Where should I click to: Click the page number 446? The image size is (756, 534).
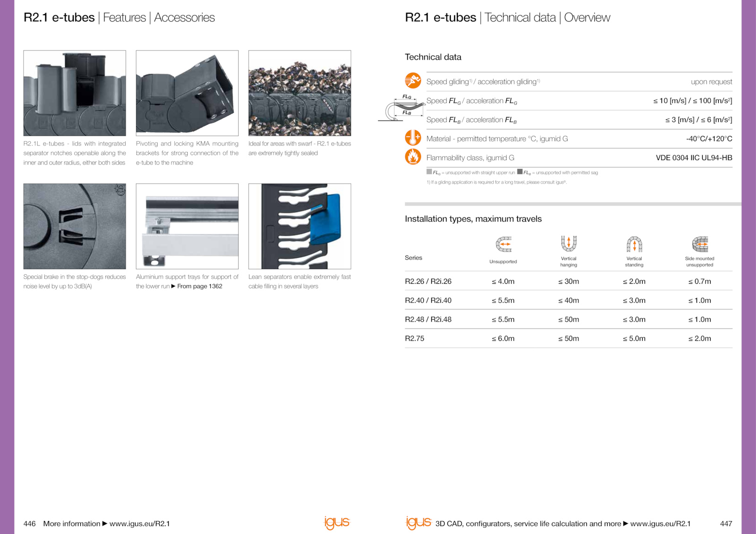click(29, 524)
